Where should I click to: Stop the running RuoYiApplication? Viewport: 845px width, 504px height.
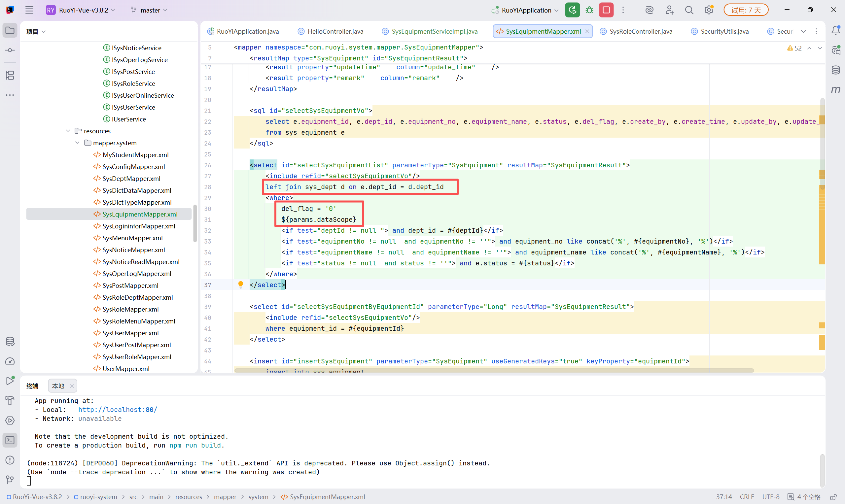[606, 10]
